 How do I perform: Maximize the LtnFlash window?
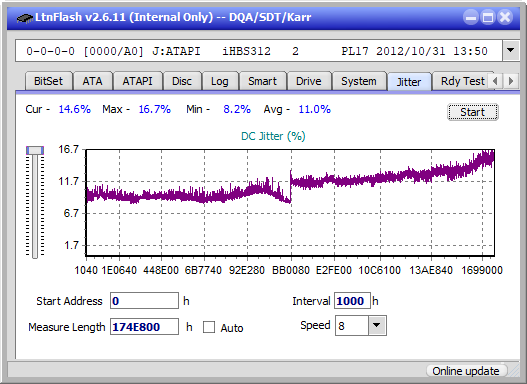(488, 17)
